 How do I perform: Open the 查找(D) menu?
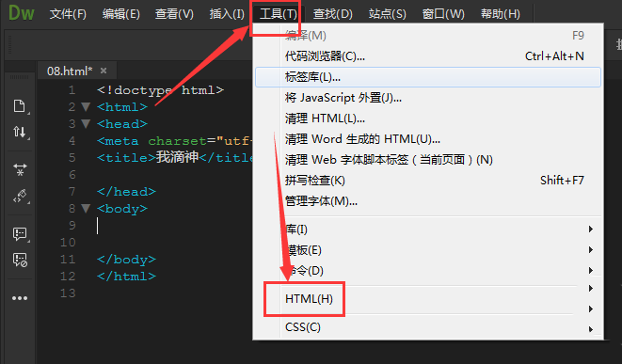pos(333,14)
